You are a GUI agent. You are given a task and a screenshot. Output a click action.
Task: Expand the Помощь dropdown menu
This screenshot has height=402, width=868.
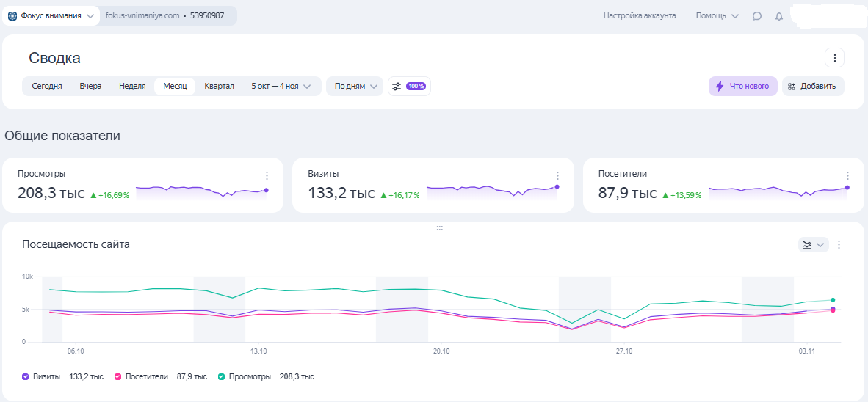click(717, 15)
